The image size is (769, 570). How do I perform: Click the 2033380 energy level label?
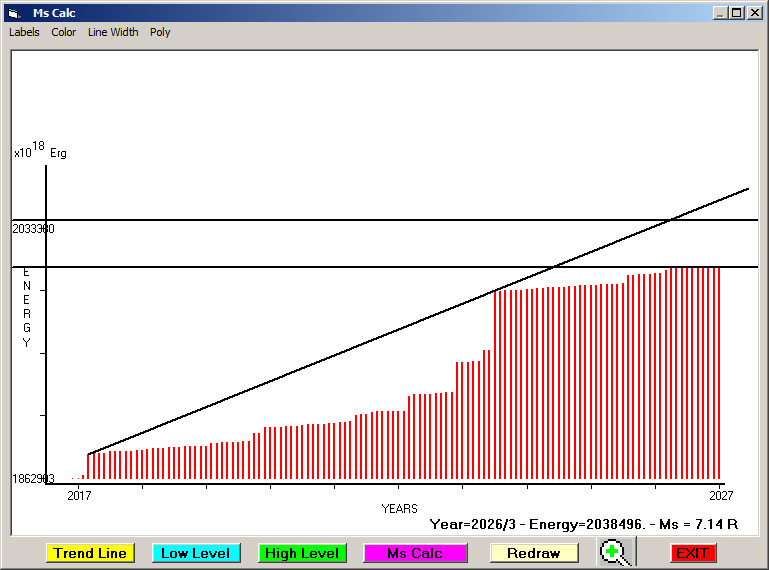pyautogui.click(x=33, y=229)
